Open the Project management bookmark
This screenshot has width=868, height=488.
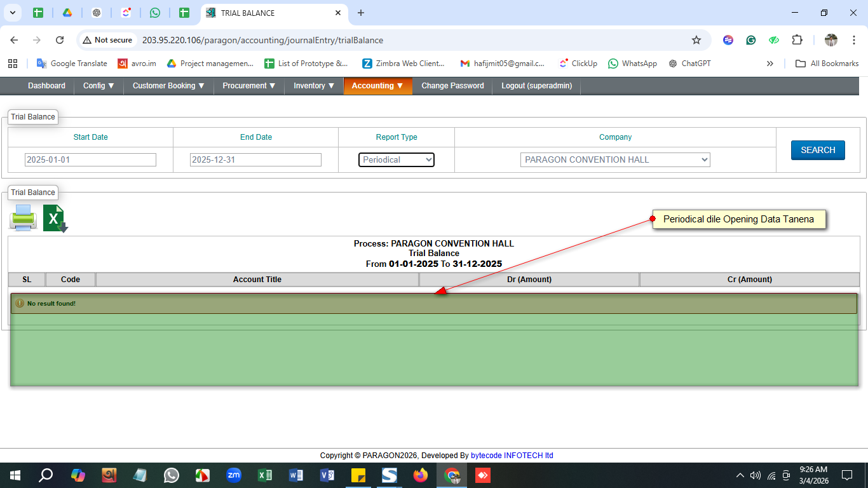click(210, 64)
